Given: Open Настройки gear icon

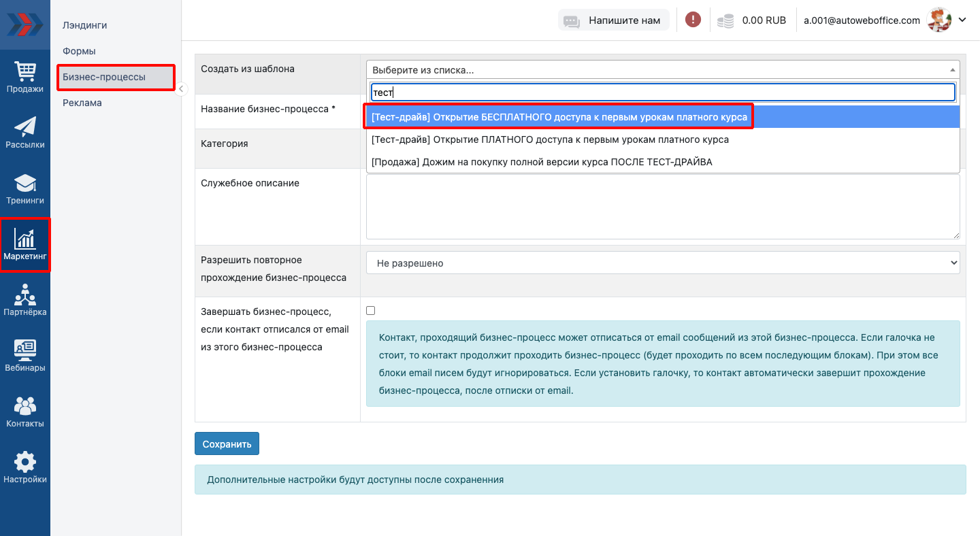Looking at the screenshot, I should click(25, 467).
